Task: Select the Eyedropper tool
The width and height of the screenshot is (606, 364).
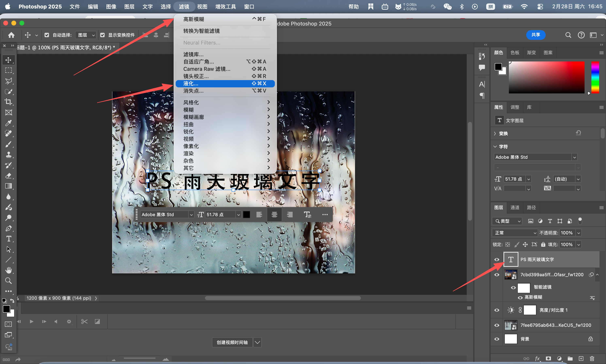Action: pos(9,123)
